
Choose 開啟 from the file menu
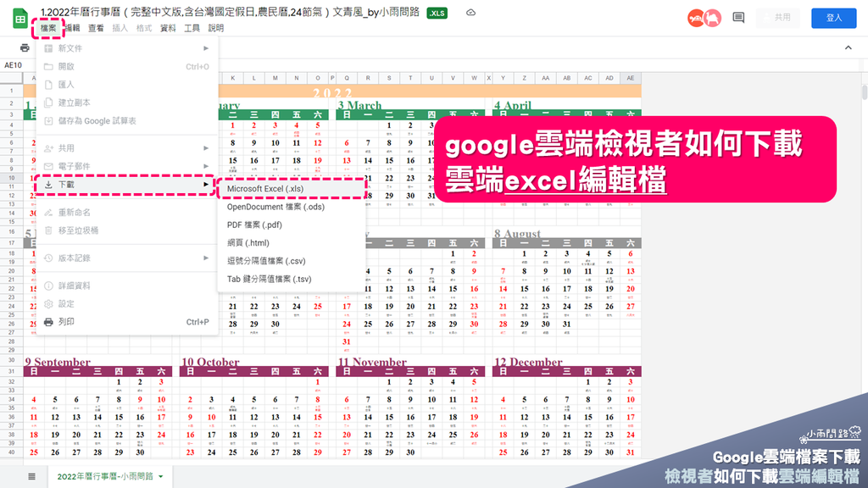point(127,67)
